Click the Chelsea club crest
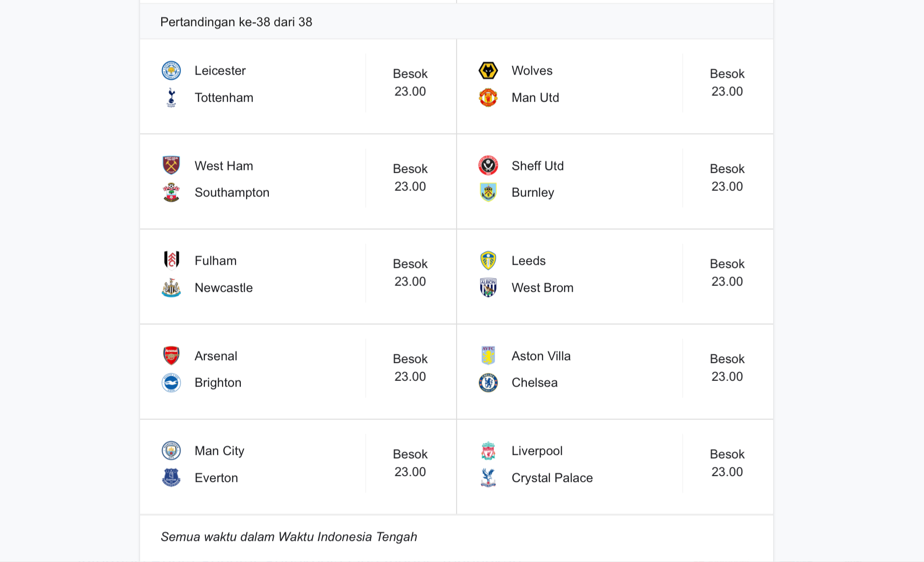924x562 pixels. (488, 383)
